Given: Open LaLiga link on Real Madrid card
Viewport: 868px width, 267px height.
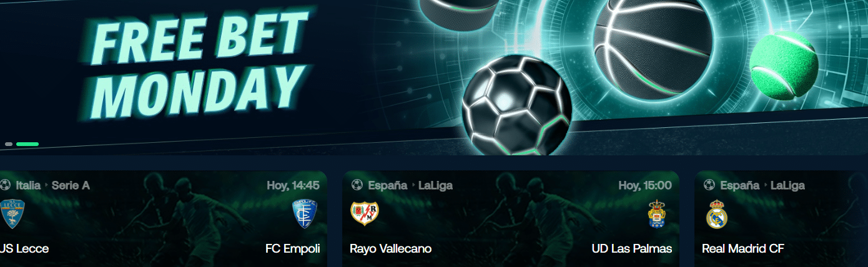Looking at the screenshot, I should [x=787, y=185].
